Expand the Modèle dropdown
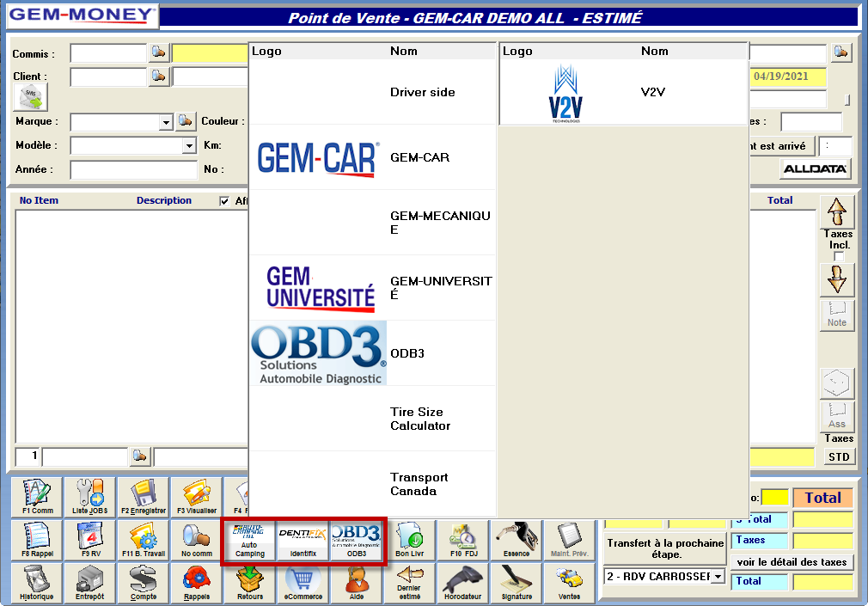The width and height of the screenshot is (868, 606). (189, 145)
